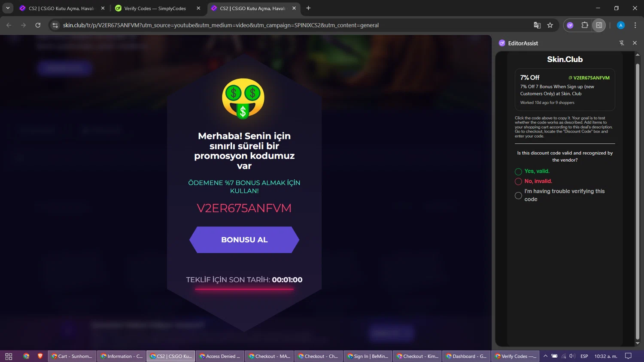Select the 'No, invalid.' radio option
Screen dimensions: 644x362
[518, 181]
